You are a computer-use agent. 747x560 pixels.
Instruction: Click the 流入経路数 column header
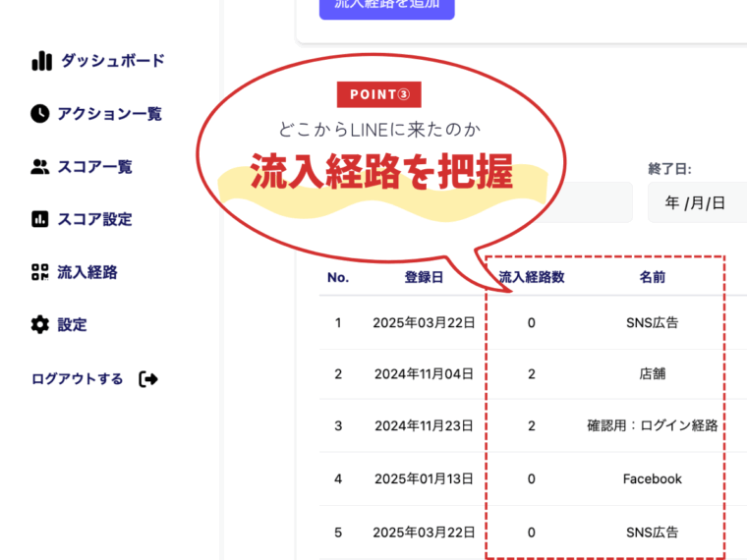point(531,277)
